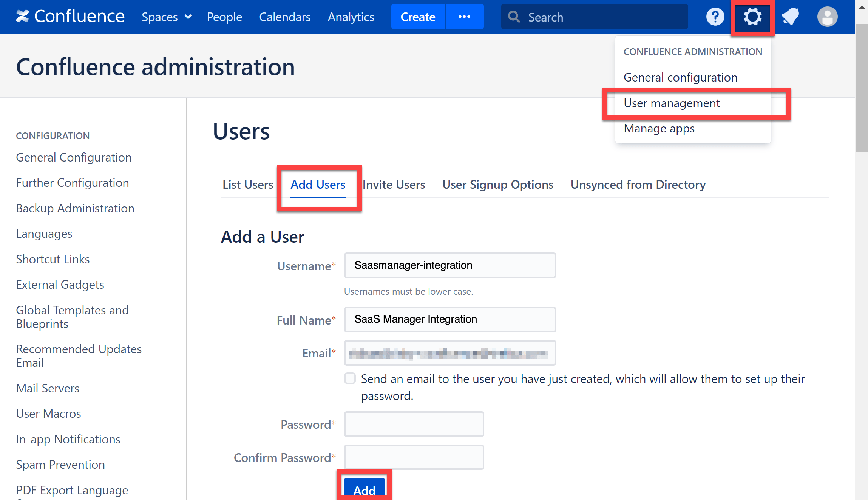Image resolution: width=868 pixels, height=500 pixels.
Task: Choose General configuration from admin menu
Action: pyautogui.click(x=680, y=77)
